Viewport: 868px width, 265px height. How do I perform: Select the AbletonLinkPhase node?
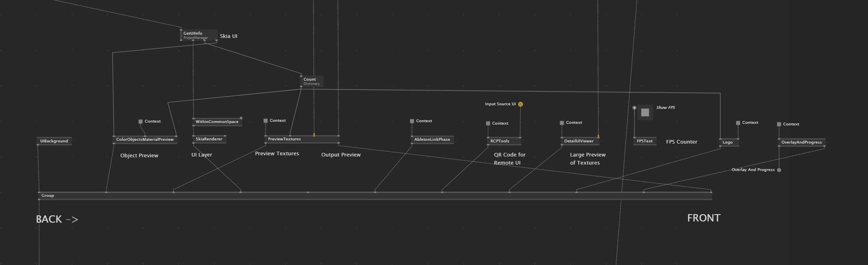click(x=432, y=140)
